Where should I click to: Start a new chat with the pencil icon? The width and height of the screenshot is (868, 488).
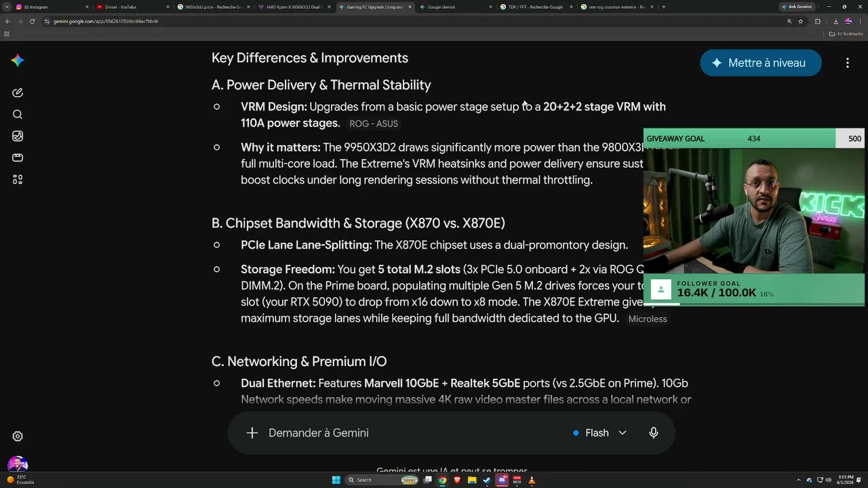(18, 93)
